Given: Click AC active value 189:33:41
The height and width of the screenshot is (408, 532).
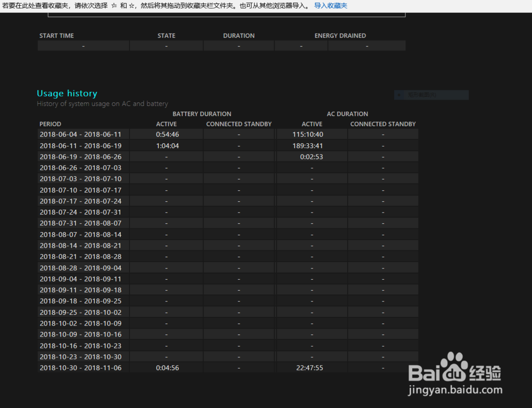Looking at the screenshot, I should tap(307, 146).
